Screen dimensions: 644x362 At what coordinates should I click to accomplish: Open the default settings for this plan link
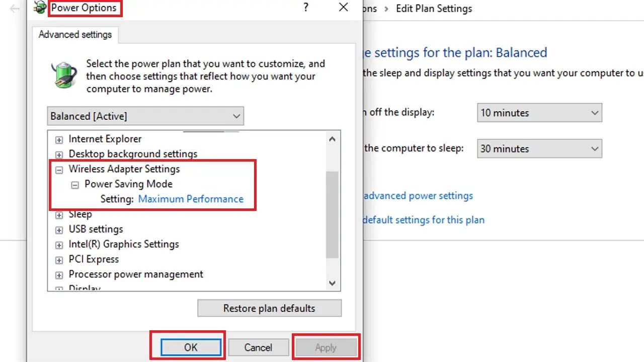423,220
